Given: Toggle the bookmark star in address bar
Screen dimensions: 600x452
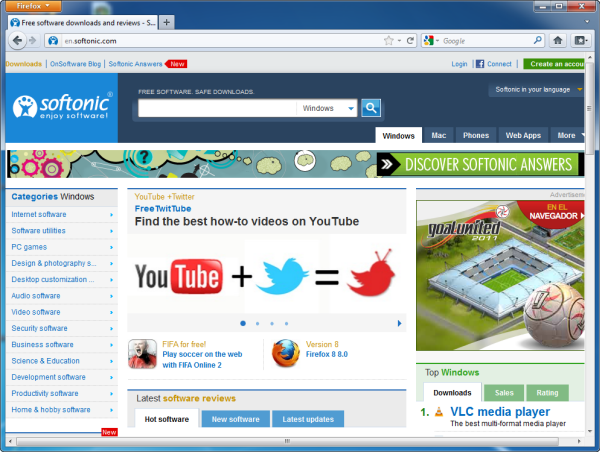Looking at the screenshot, I should (389, 41).
